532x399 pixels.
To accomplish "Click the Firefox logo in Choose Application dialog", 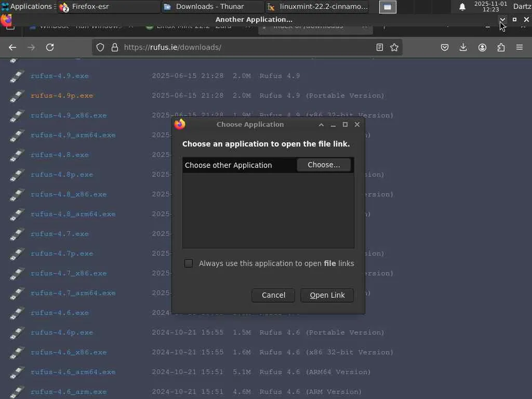I will tap(180, 125).
